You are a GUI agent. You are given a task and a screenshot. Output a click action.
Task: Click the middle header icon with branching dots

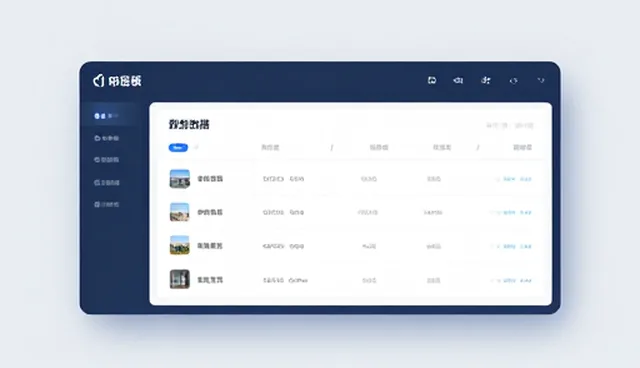pos(485,80)
